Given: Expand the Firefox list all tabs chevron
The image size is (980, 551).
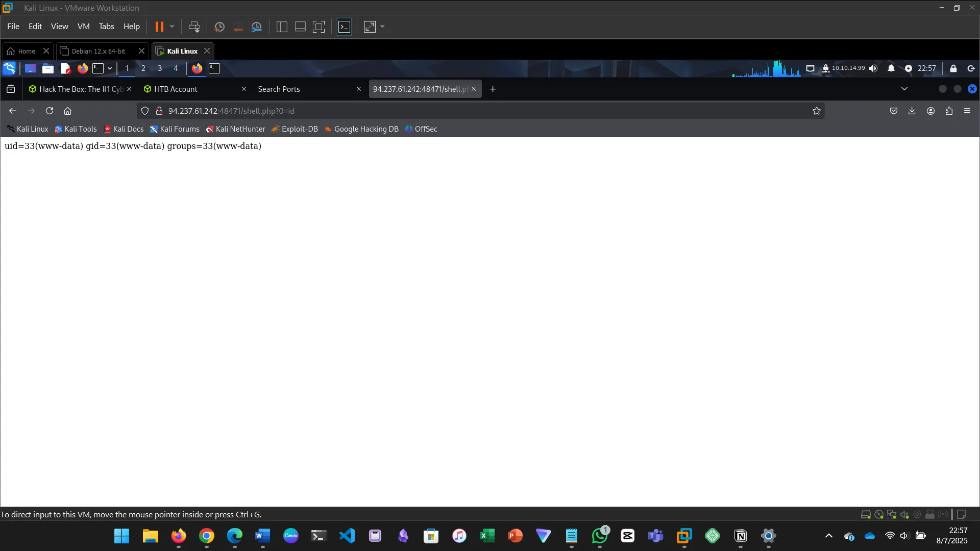Looking at the screenshot, I should click(x=904, y=89).
